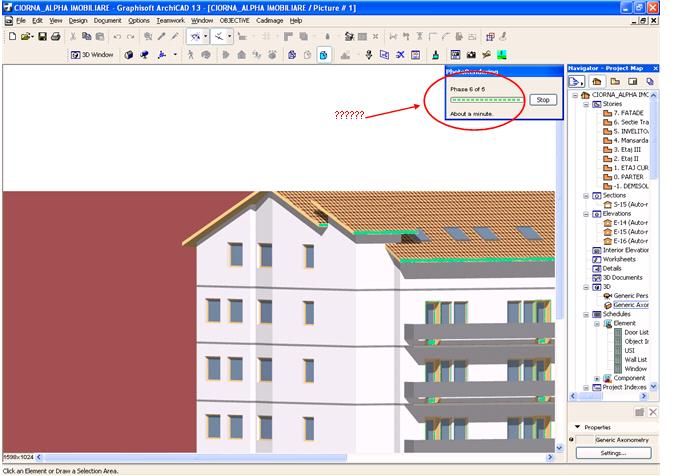Click the Save floppy disk icon
The image size is (678, 476).
click(x=42, y=37)
